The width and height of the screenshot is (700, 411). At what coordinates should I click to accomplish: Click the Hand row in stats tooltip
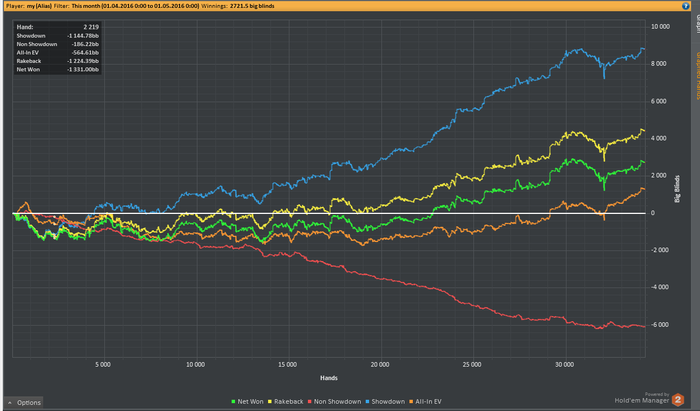[x=58, y=27]
